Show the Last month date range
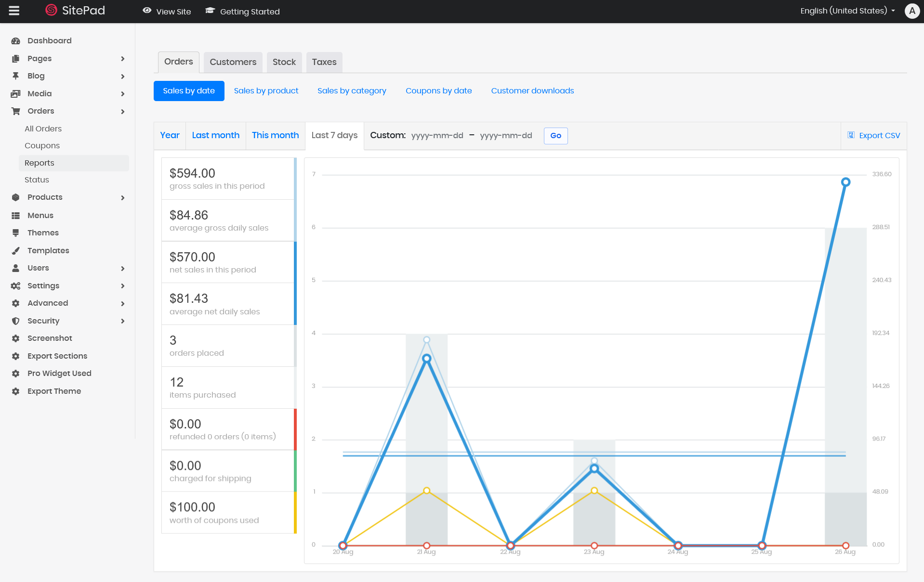Image resolution: width=924 pixels, height=582 pixels. tap(215, 135)
